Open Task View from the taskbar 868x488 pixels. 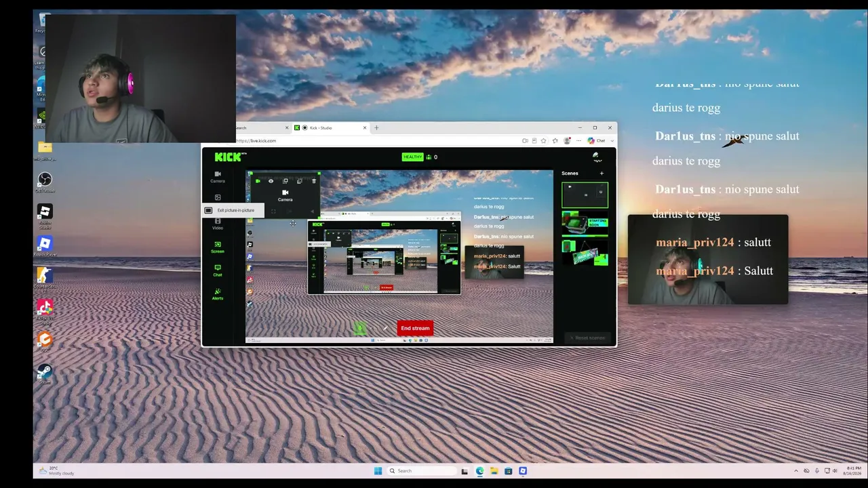coord(465,471)
